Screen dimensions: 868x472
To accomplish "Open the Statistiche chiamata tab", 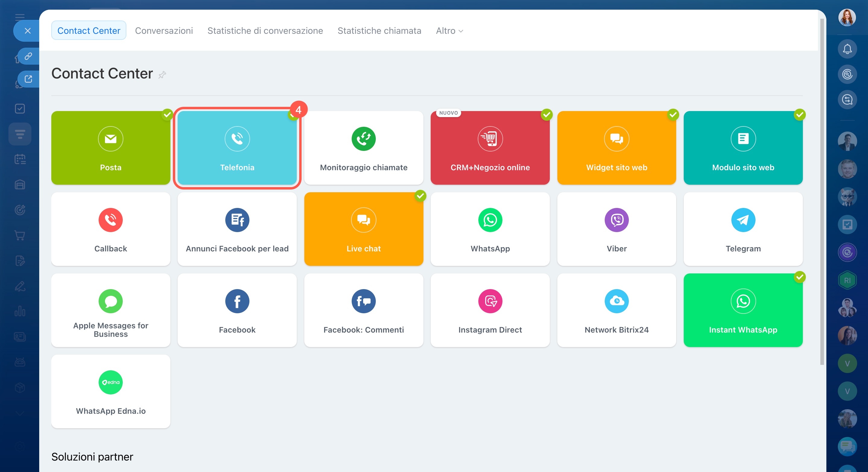I will [379, 31].
